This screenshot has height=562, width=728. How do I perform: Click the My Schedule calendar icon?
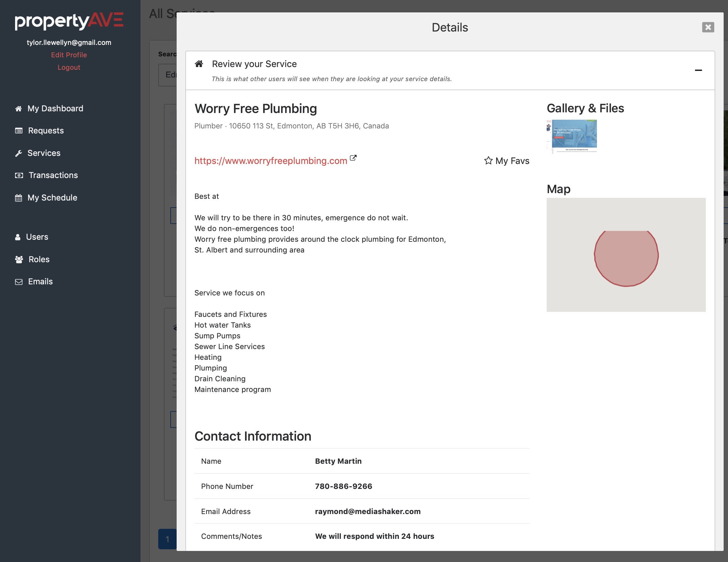point(18,198)
